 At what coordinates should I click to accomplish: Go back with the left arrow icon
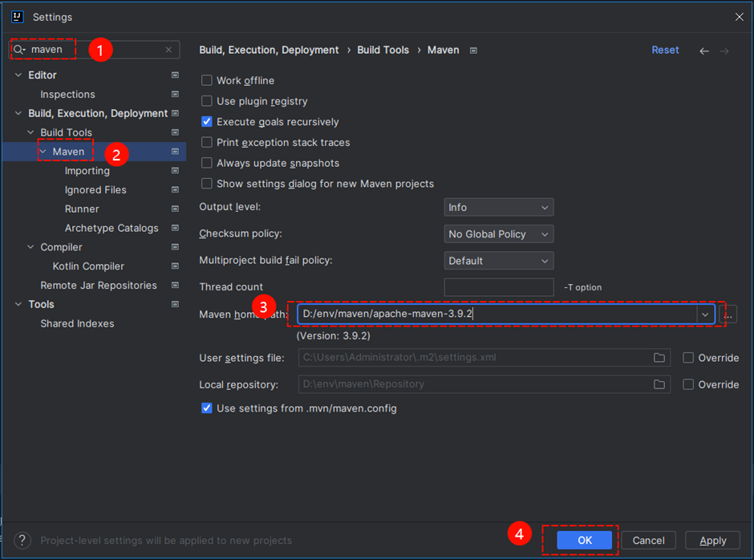(x=704, y=51)
